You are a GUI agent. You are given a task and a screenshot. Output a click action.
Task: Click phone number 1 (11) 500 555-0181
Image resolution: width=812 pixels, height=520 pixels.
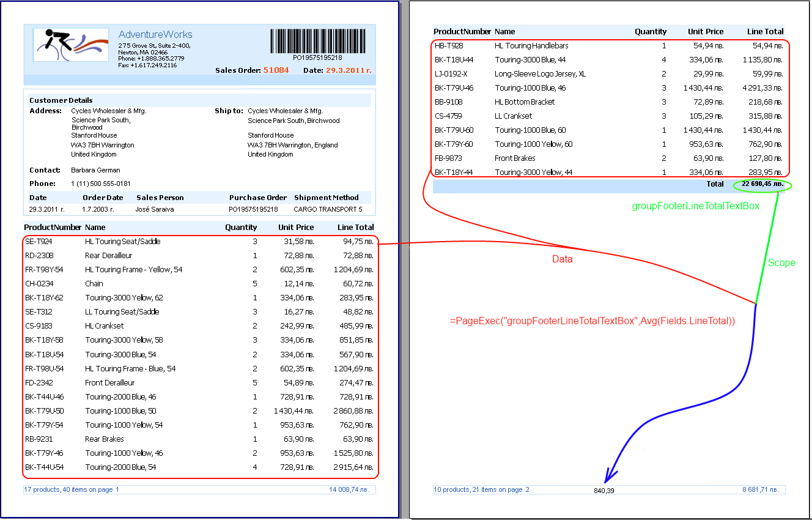(101, 184)
